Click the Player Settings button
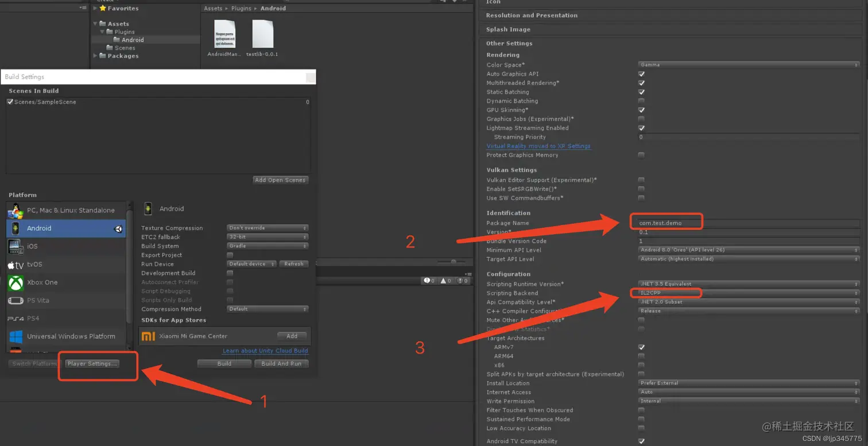 pos(92,364)
